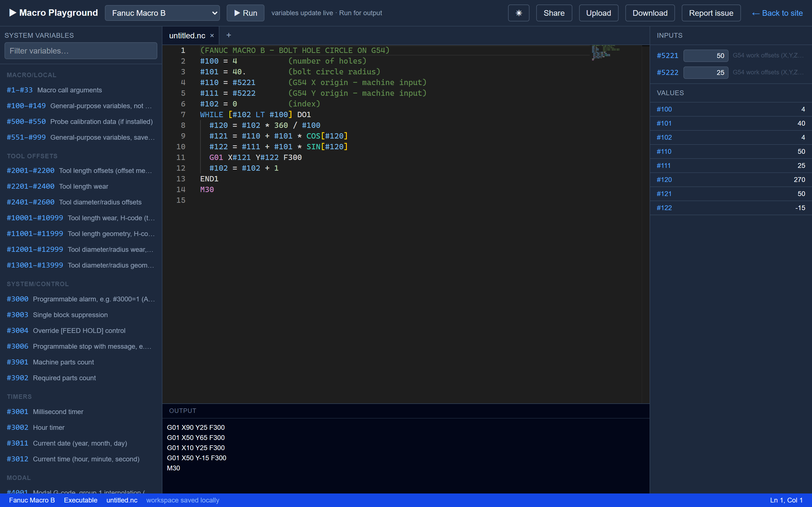
Task: Select the #100-#149 general-purpose variables entry
Action: pyautogui.click(x=81, y=106)
